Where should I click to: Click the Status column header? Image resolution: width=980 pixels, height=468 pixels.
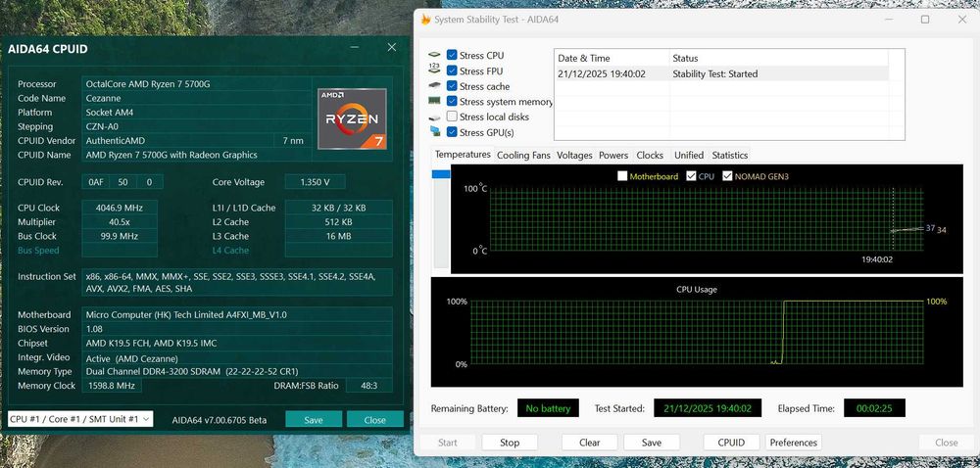coord(779,58)
